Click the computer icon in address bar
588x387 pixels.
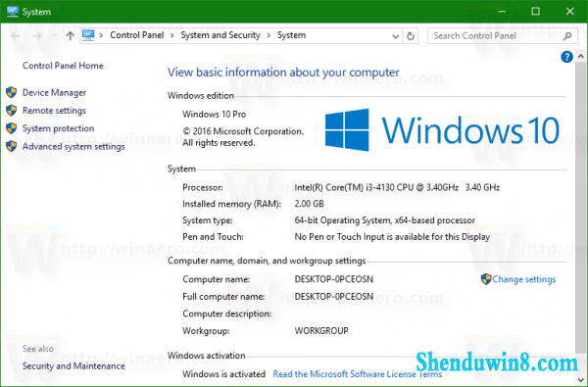(88, 35)
